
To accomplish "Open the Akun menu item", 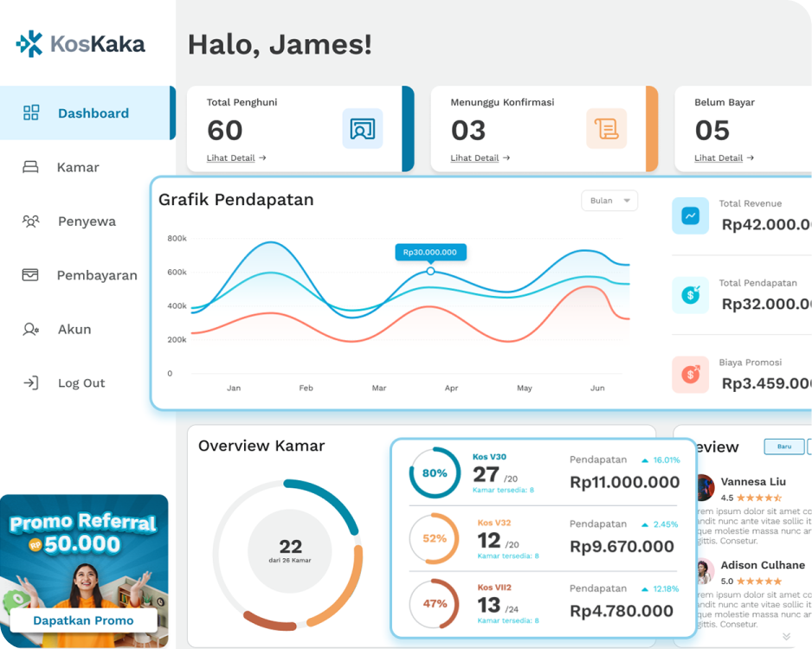I will pos(74,330).
